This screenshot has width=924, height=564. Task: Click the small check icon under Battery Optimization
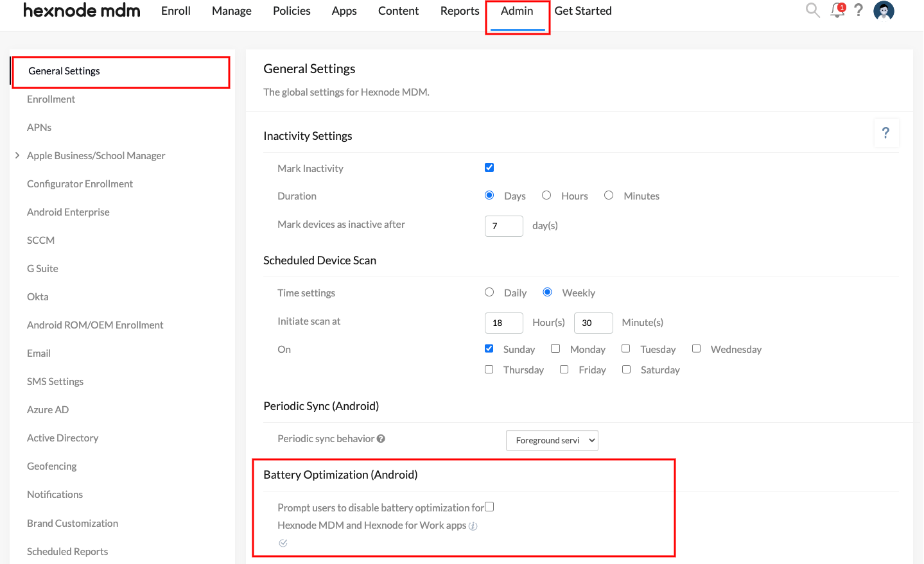tap(283, 543)
